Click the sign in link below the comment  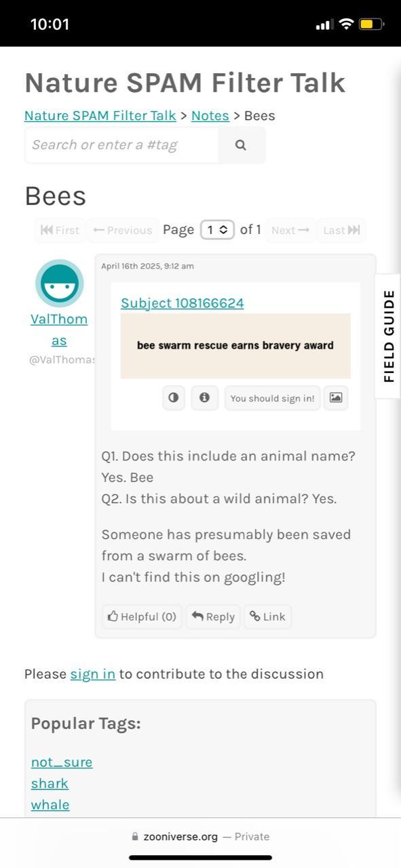point(93,674)
